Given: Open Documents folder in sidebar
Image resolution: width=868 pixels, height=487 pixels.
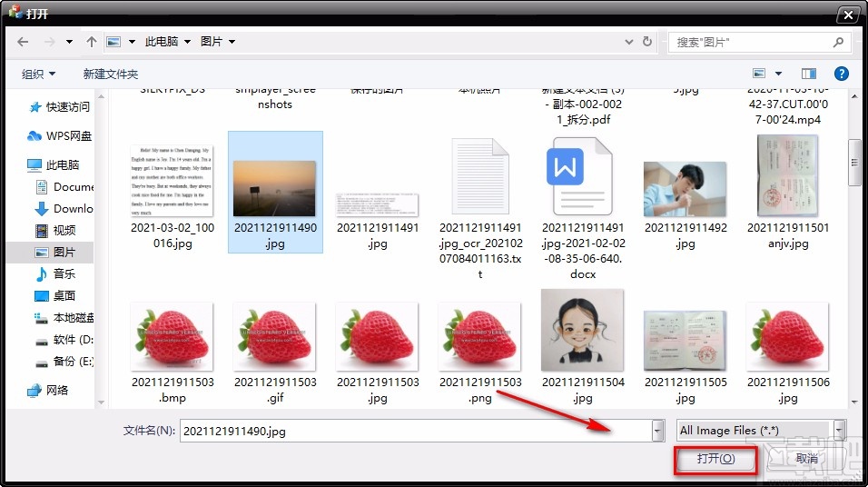Looking at the screenshot, I should pos(64,186).
